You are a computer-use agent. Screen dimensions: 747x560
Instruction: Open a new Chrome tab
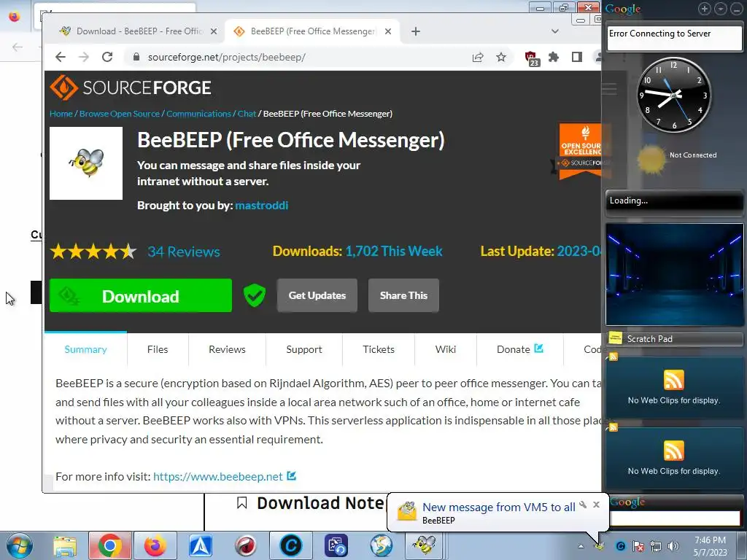[x=415, y=31]
